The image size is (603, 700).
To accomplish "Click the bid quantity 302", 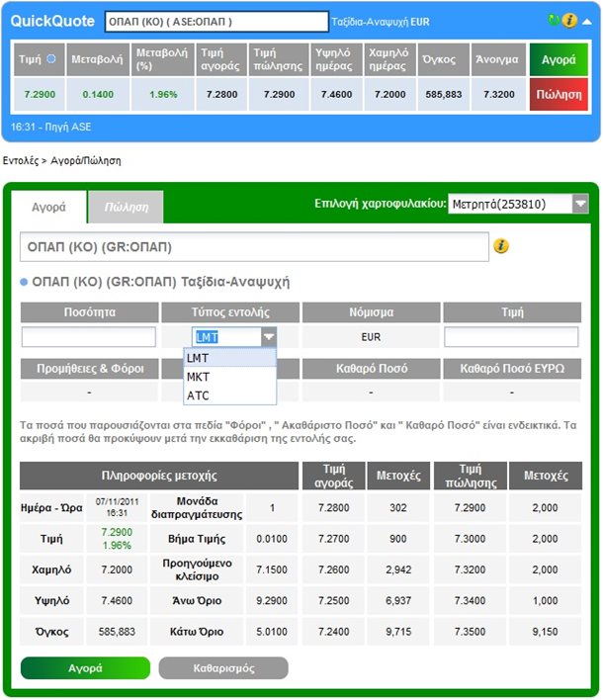I will click(398, 507).
